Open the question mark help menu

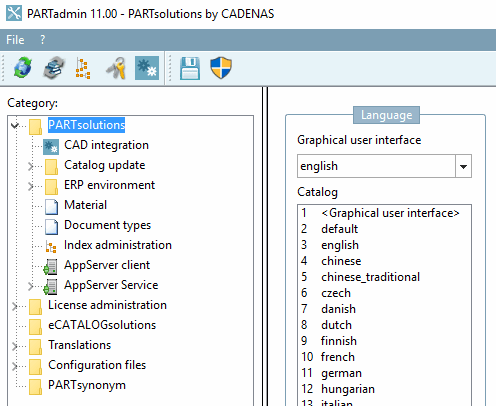click(x=42, y=40)
